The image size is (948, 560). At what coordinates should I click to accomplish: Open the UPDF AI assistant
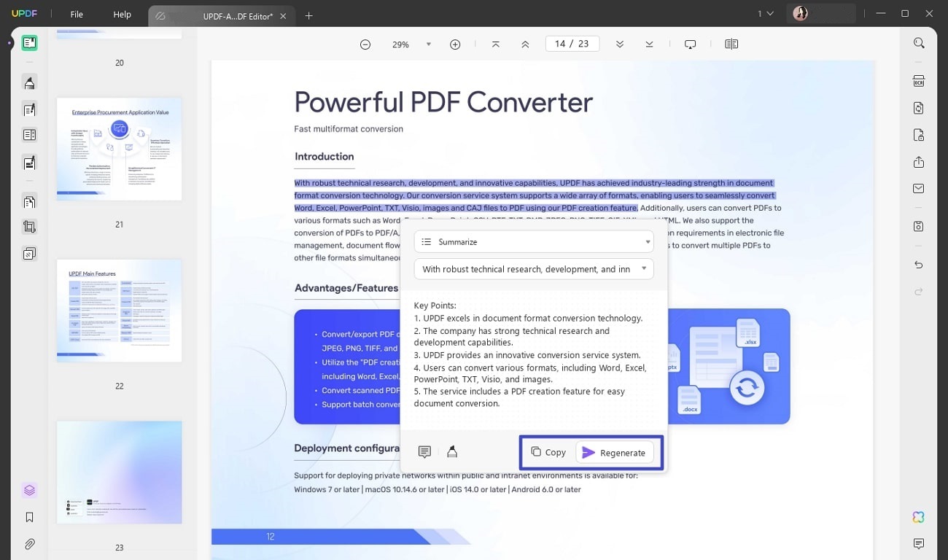(918, 516)
